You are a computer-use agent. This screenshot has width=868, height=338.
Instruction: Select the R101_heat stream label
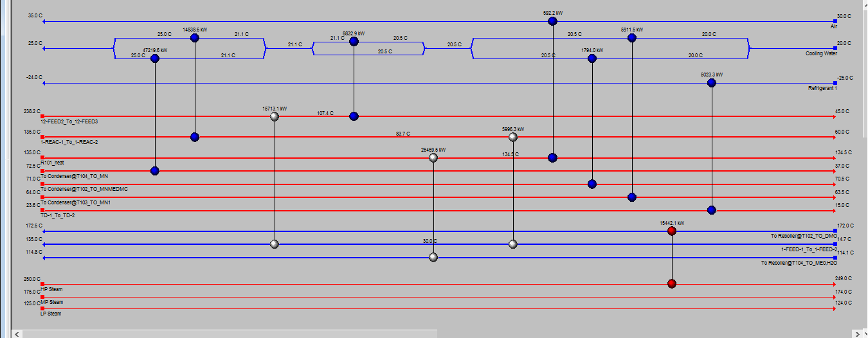pos(52,163)
